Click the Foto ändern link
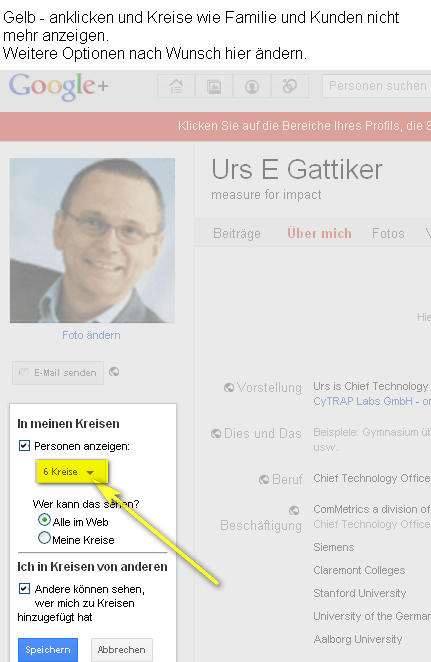Image resolution: width=431 pixels, height=662 pixels. 91,335
